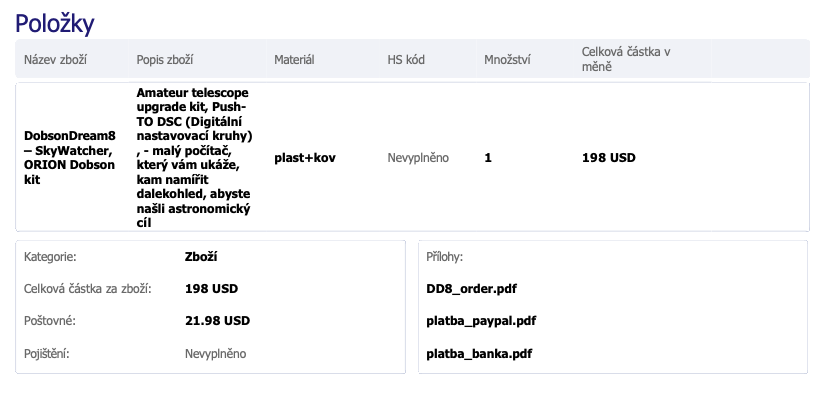
Task: Open the platba_banka.pdf attachment
Action: (479, 354)
